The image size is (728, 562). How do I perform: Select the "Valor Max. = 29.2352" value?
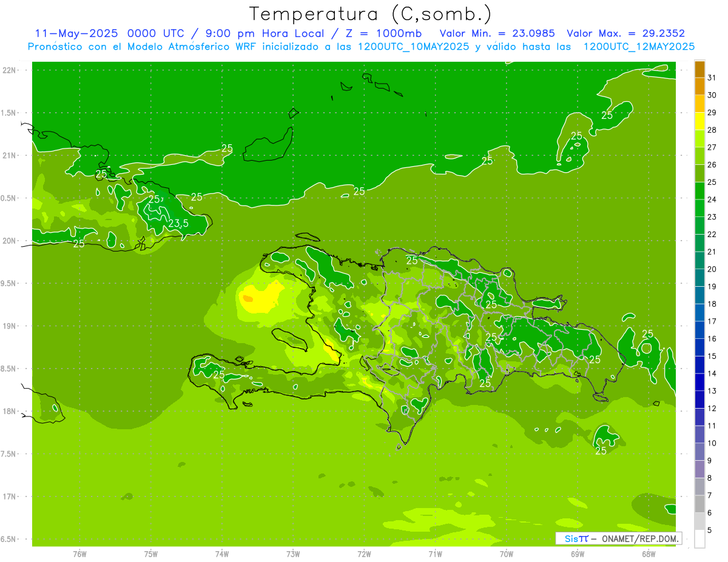tap(625, 33)
